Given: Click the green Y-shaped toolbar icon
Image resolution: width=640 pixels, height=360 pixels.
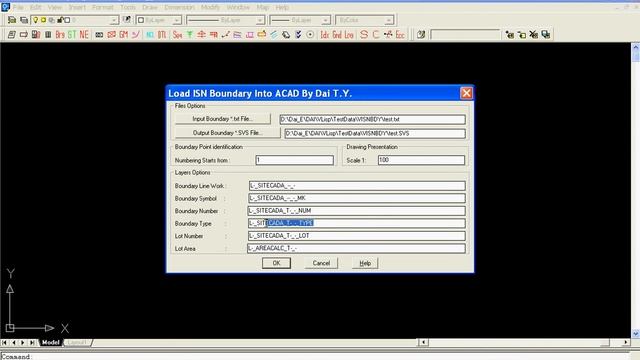Looking at the screenshot, I should (190, 35).
